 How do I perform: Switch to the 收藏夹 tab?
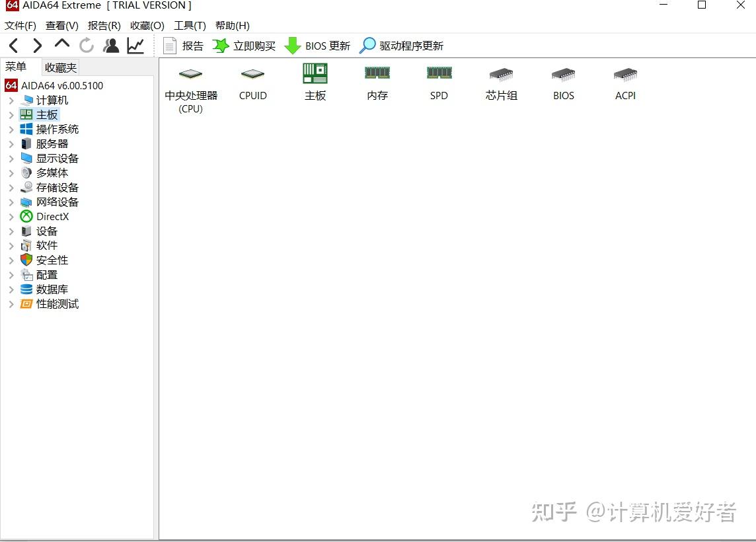[61, 68]
